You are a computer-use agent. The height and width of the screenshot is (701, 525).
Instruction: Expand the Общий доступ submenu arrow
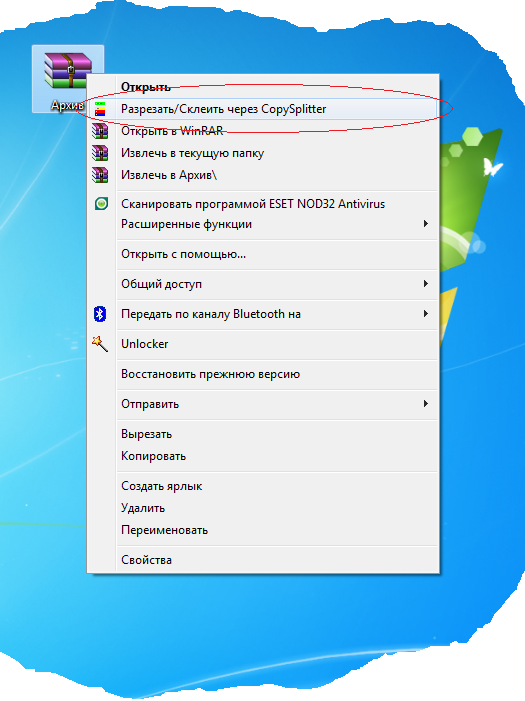(426, 283)
